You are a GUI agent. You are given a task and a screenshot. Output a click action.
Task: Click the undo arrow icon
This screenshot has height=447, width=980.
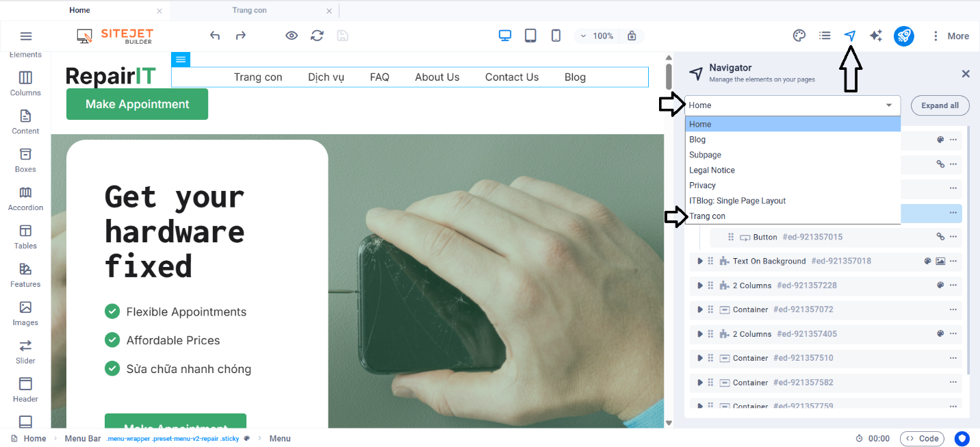215,36
